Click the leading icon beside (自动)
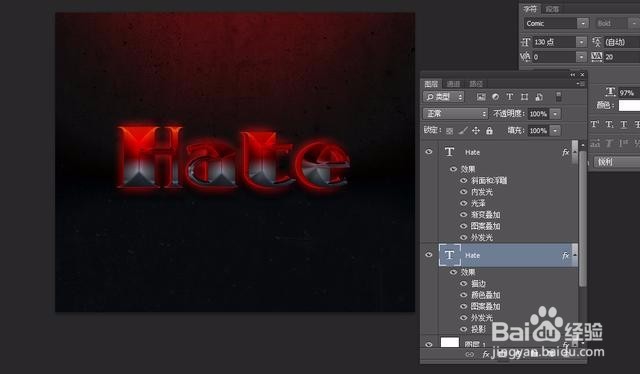Viewport: 640px width, 374px height. [597, 42]
